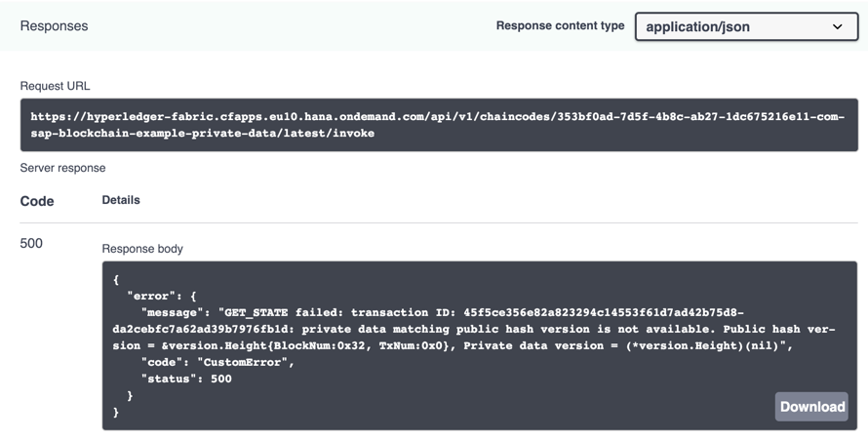Viewport: 868px width, 440px height.
Task: Click the Details column header
Action: pyautogui.click(x=121, y=200)
